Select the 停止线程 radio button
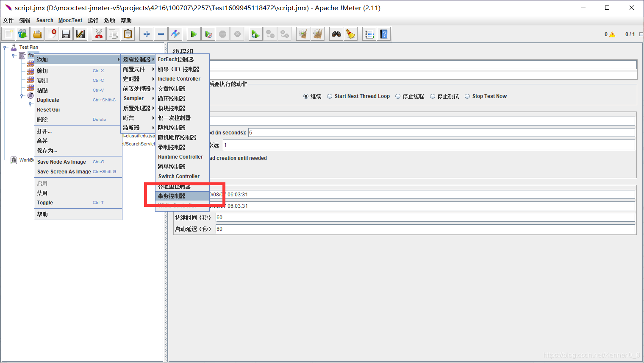This screenshot has height=363, width=644. [398, 96]
